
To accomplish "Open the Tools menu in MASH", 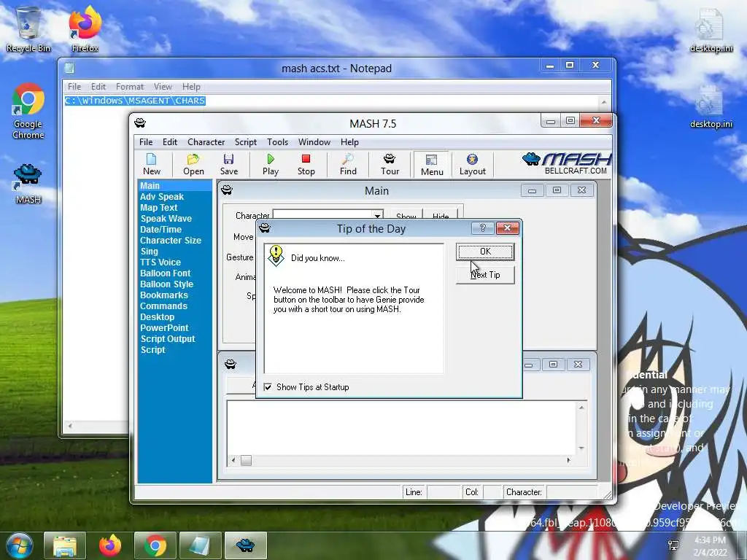I will pos(277,142).
